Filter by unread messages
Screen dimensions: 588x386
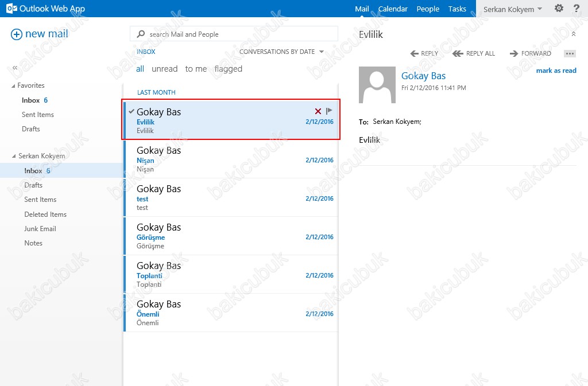[165, 69]
